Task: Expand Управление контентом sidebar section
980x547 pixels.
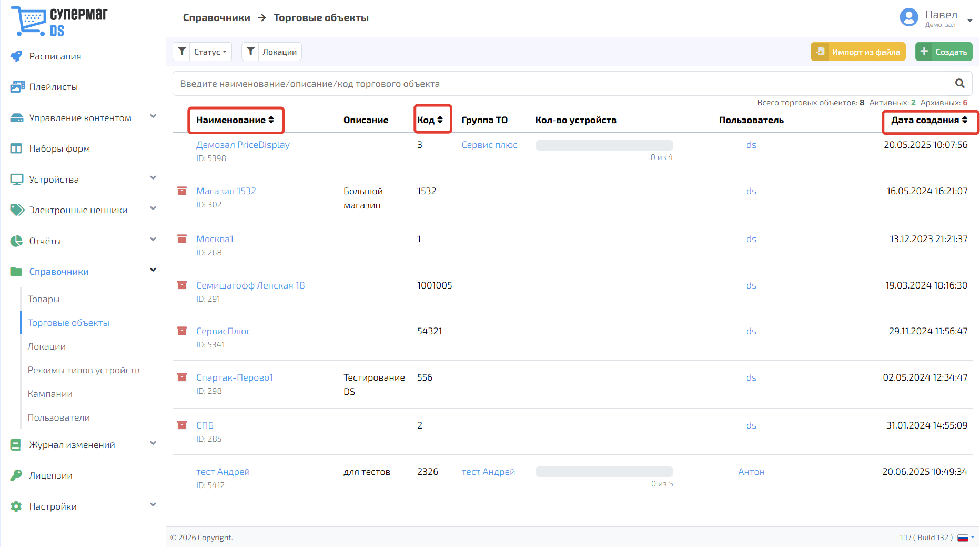Action: point(83,118)
